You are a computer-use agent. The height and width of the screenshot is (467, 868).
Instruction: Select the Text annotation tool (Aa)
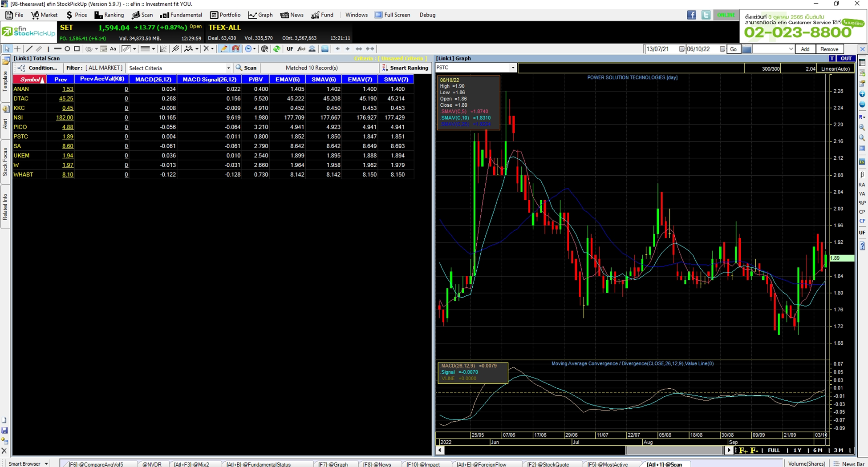114,49
